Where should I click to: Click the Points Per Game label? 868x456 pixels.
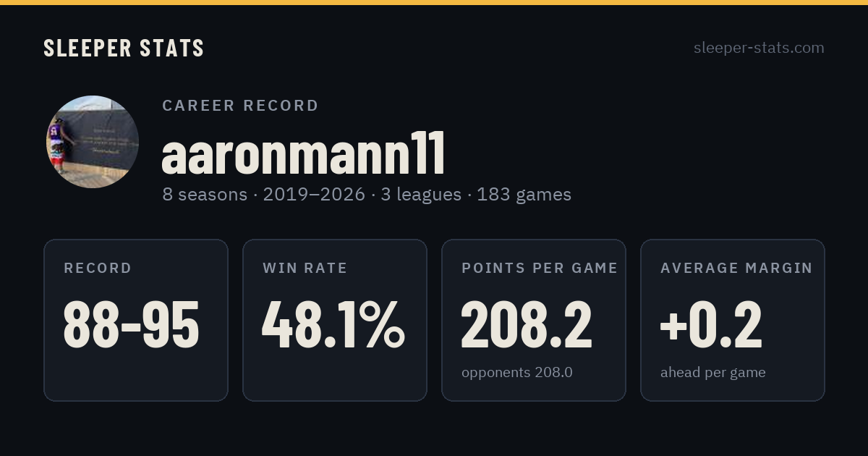tap(540, 268)
